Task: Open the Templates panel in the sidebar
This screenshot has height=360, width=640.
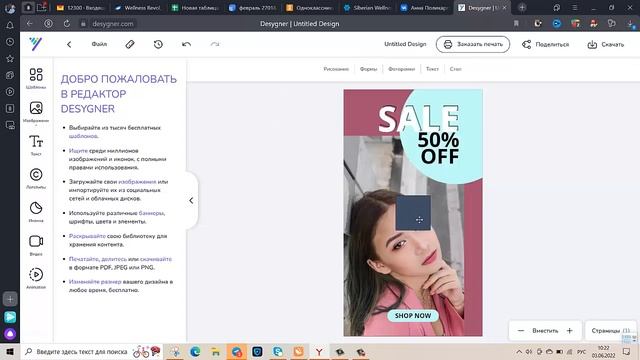Action: 36,78
